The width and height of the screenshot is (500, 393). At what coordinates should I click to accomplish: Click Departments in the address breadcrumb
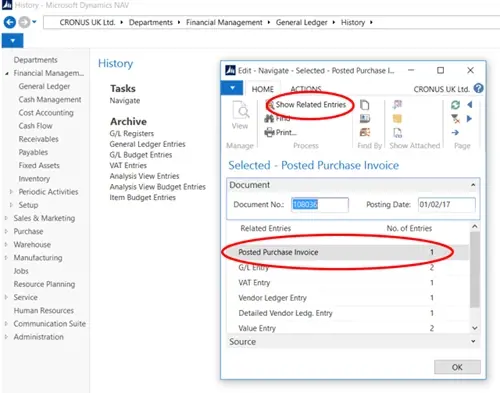pyautogui.click(x=151, y=22)
